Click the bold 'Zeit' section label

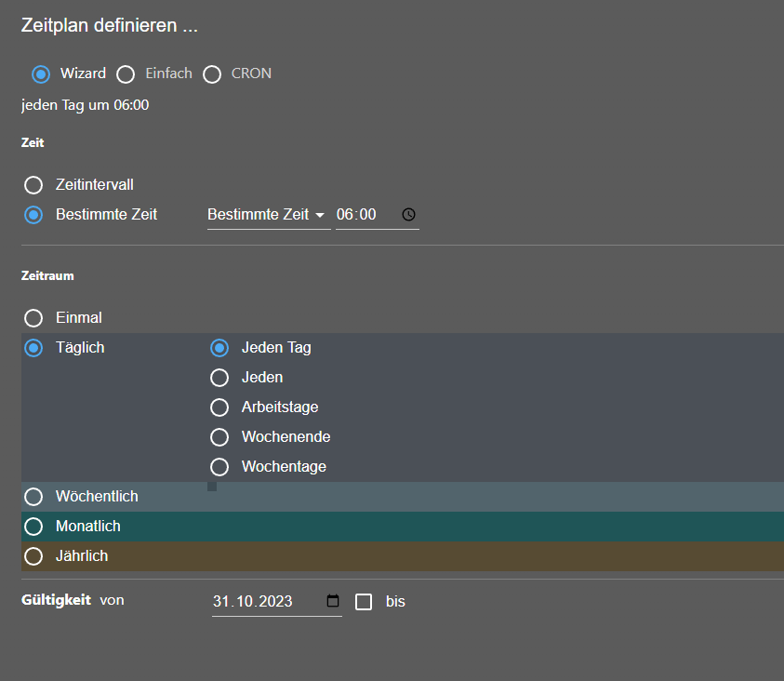33,143
